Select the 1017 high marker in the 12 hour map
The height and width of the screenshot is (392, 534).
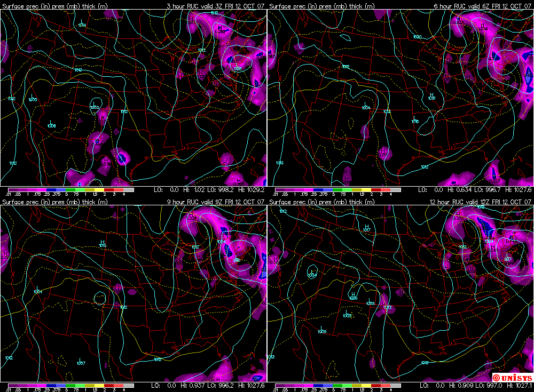366,229
